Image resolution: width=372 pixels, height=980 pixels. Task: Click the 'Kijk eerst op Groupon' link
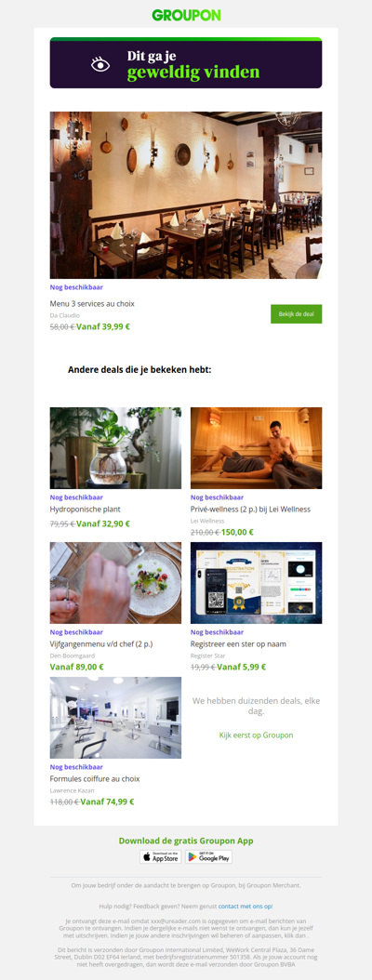(257, 735)
